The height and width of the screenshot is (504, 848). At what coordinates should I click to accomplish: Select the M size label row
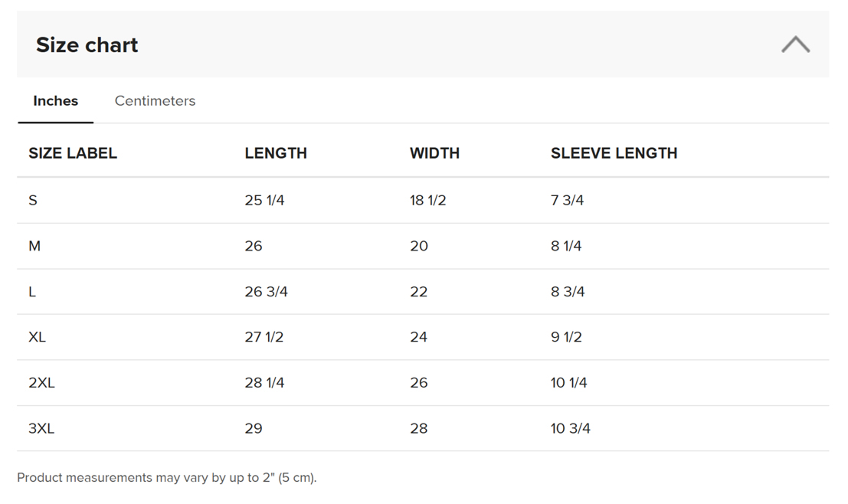pos(34,246)
